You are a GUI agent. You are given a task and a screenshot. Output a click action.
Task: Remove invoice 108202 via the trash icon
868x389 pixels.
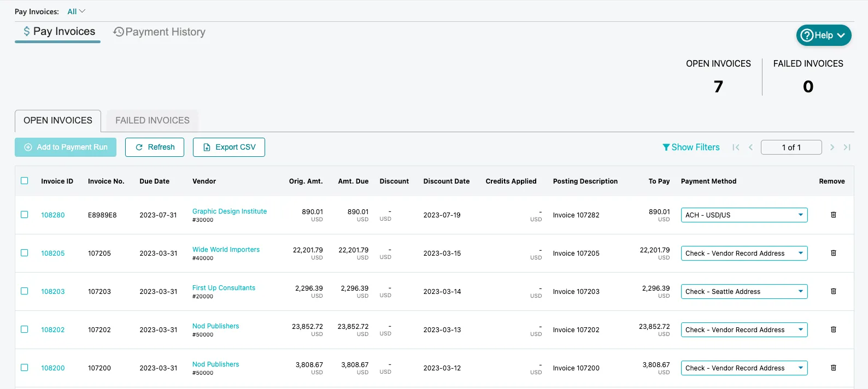click(834, 329)
